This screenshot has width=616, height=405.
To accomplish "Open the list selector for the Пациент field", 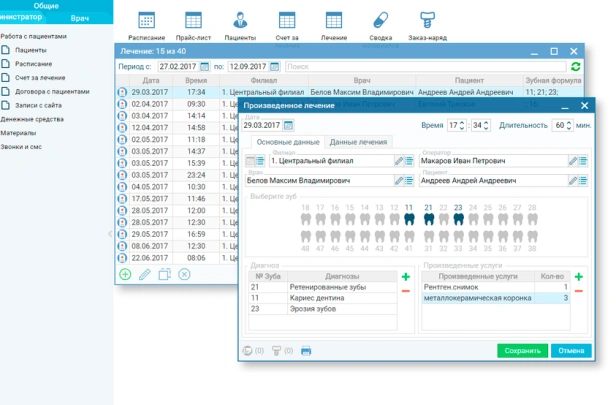I will (584, 181).
